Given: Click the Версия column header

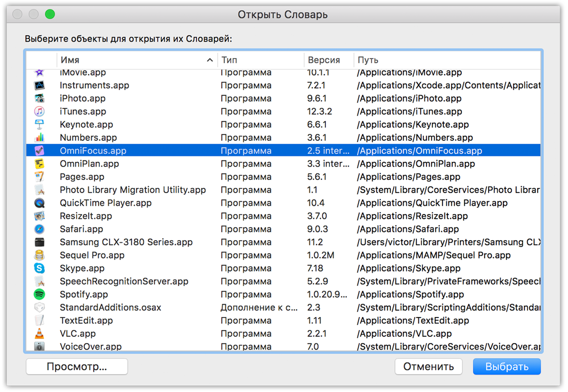Looking at the screenshot, I should (x=328, y=60).
